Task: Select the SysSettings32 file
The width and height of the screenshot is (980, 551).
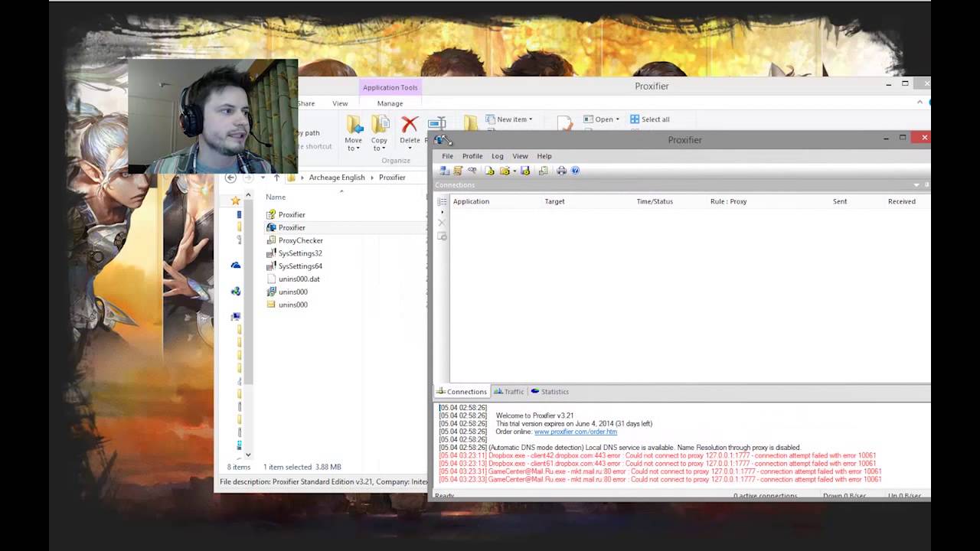Action: pyautogui.click(x=294, y=253)
